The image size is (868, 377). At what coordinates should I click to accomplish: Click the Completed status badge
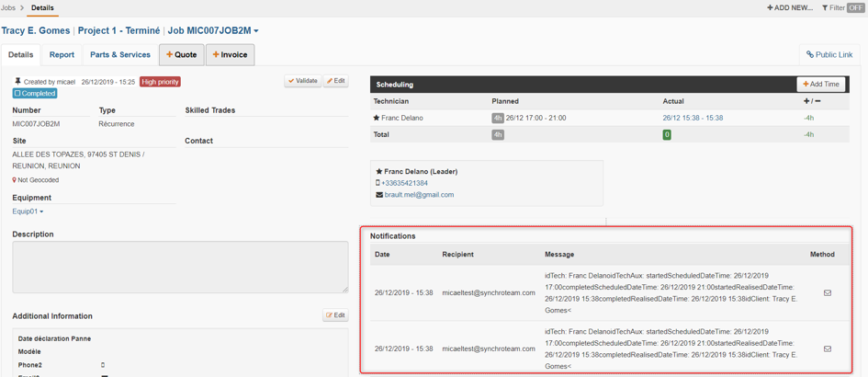[x=35, y=94]
